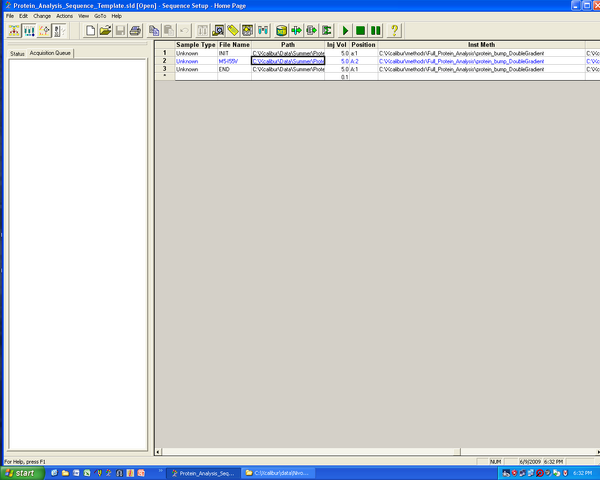
Task: Stop acquisition with the green square button
Action: [x=361, y=31]
